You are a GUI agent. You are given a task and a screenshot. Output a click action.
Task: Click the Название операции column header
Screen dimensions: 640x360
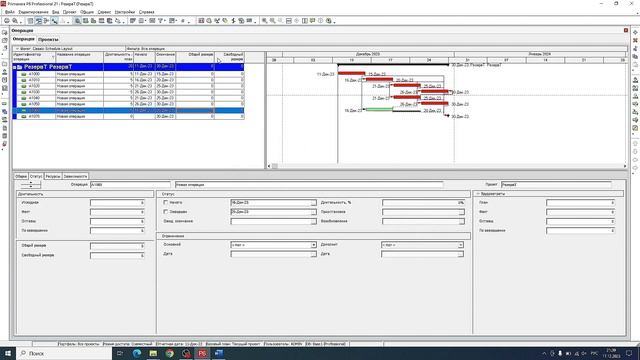tap(79, 57)
